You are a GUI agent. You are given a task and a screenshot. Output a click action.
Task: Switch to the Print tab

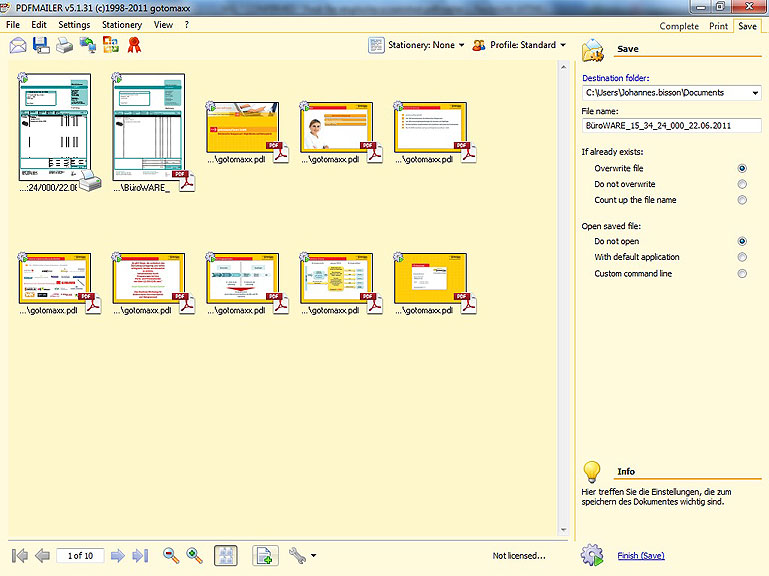pyautogui.click(x=718, y=26)
